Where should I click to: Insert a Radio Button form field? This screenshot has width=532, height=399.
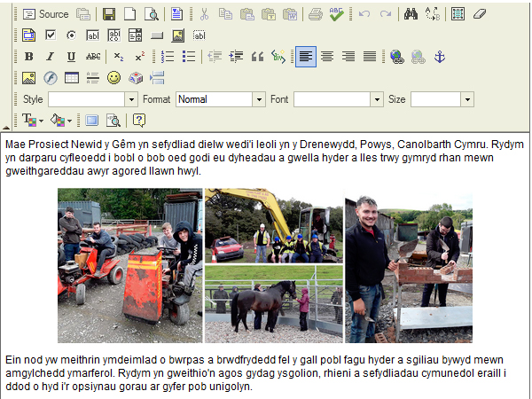tap(71, 35)
